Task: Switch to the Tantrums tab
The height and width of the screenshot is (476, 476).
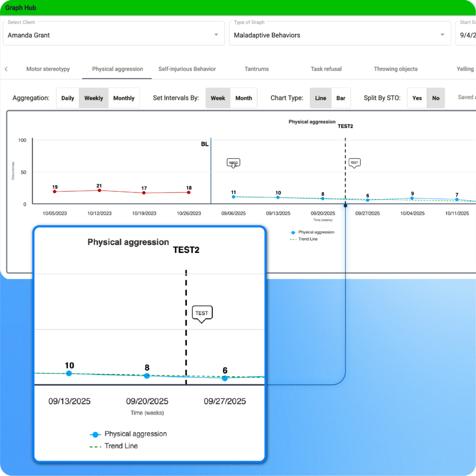Action: 256,69
